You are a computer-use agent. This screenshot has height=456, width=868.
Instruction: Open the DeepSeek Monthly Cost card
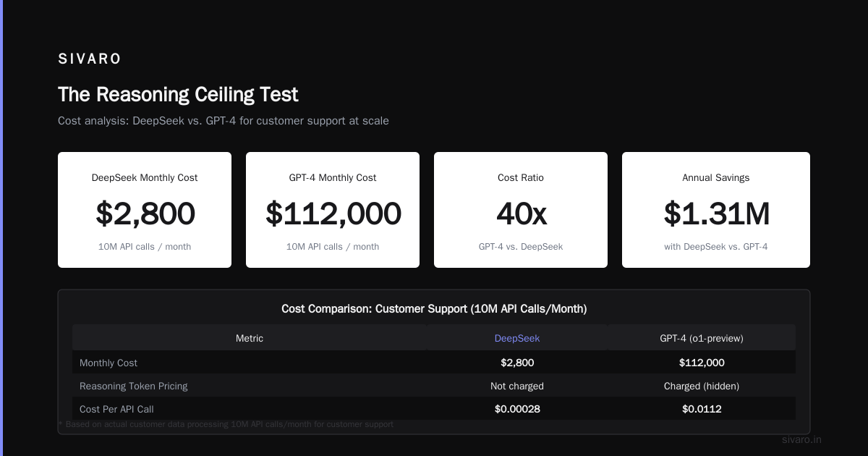145,210
